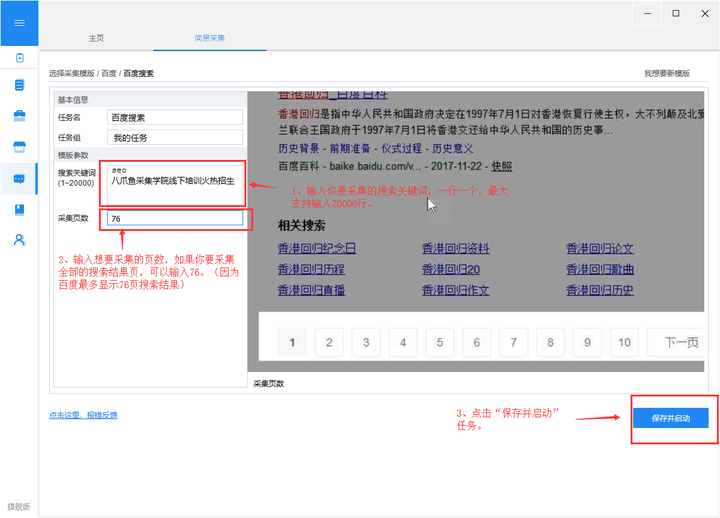Click page 2 in preview pagination
Viewport: 720px width, 518px height.
point(329,342)
